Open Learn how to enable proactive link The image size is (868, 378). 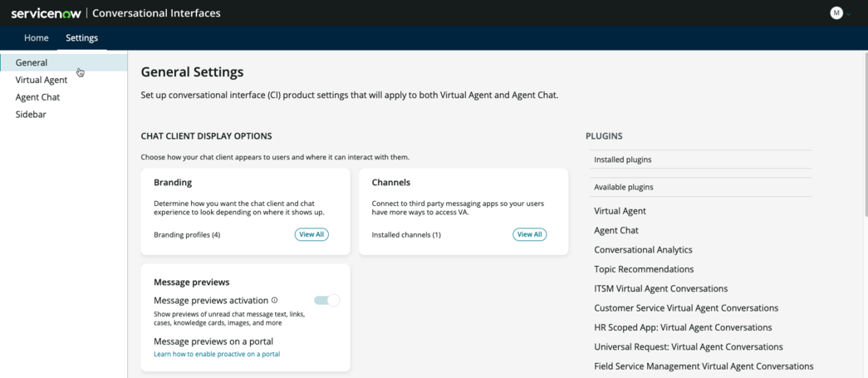(217, 354)
